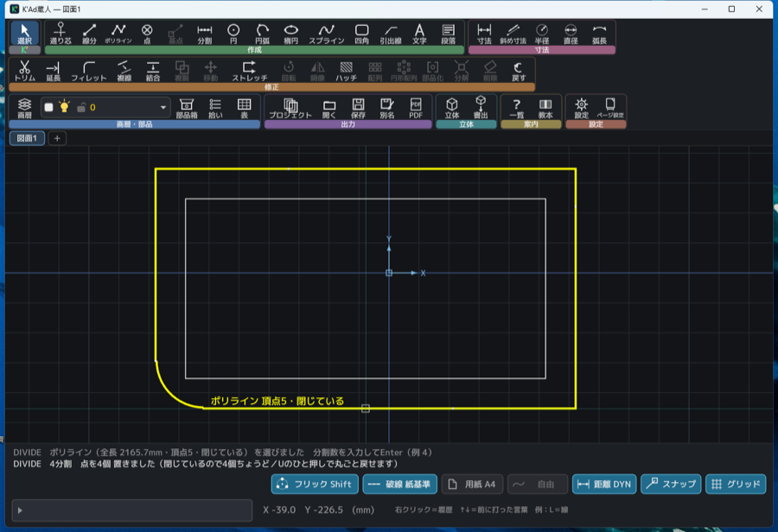The width and height of the screenshot is (778, 532).
Task: Toggle フリック Shift mode
Action: (315, 484)
